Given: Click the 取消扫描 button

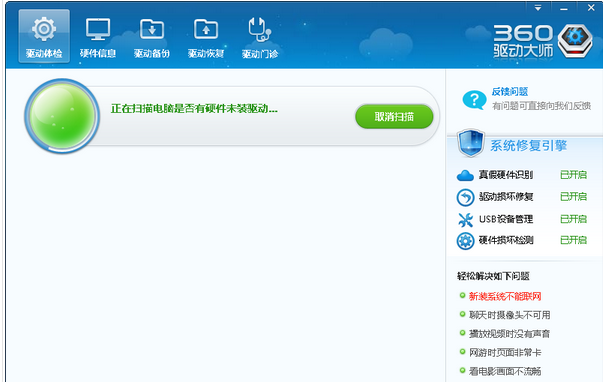Looking at the screenshot, I should coord(394,117).
